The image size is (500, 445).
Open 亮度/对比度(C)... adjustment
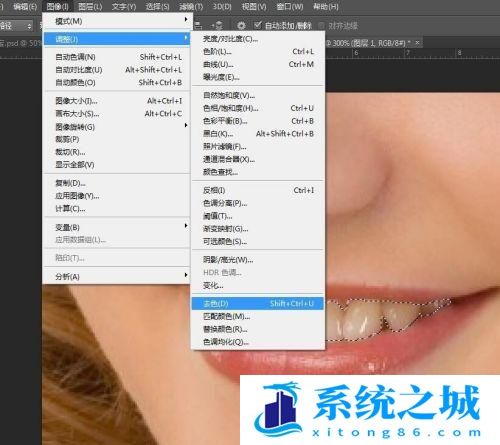click(258, 39)
